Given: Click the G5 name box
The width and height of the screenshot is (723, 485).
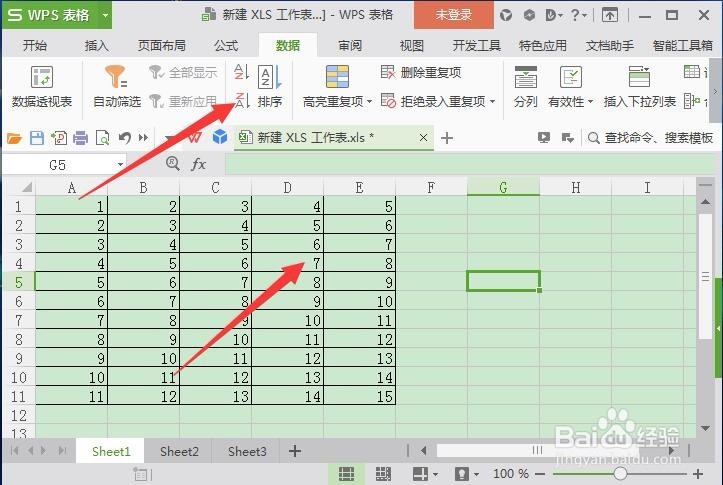Looking at the screenshot, I should coord(58,165).
